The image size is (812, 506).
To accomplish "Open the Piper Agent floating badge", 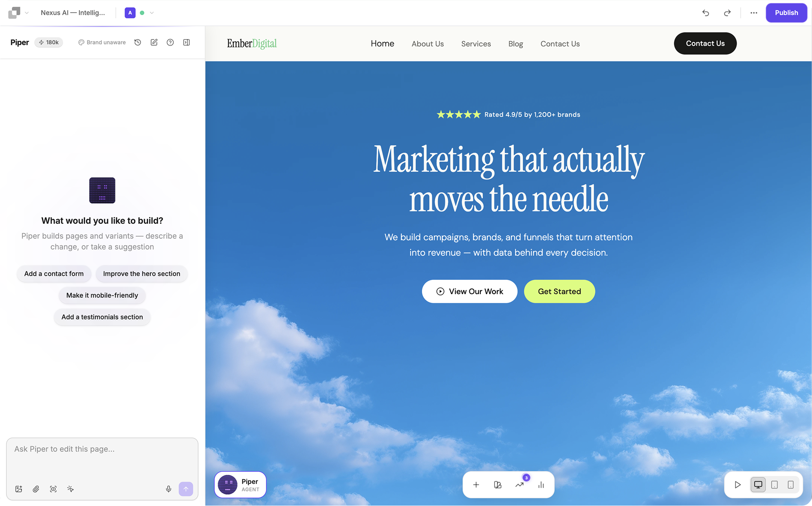I will pos(240,484).
